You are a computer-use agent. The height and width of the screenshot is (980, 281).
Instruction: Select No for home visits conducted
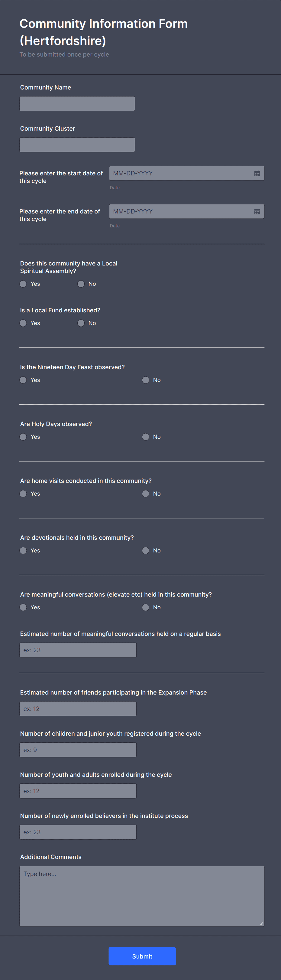point(145,493)
